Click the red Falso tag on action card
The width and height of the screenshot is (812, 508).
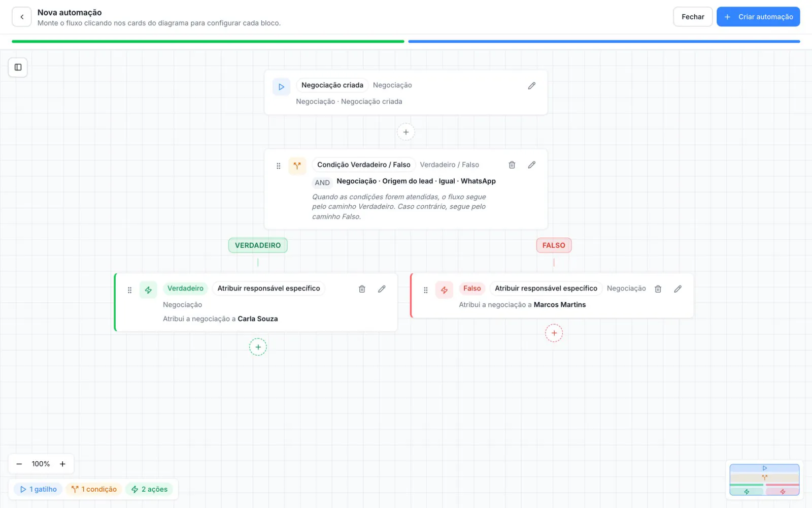[x=472, y=289]
